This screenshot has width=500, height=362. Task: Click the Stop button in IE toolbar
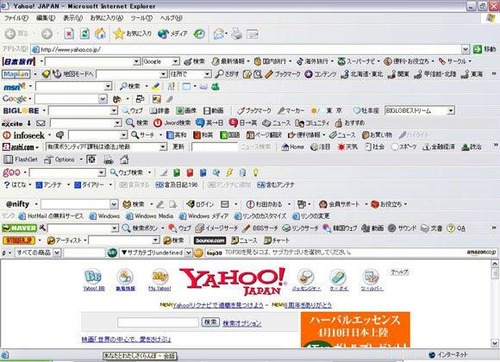pos(69,34)
